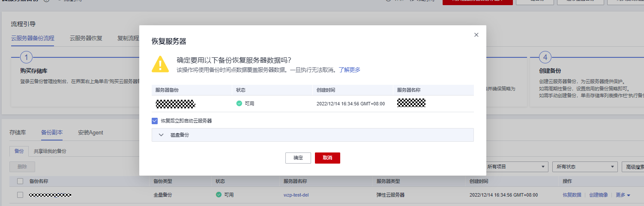Open the 所有状态 dropdown
This screenshot has width=644, height=206.
tap(585, 167)
